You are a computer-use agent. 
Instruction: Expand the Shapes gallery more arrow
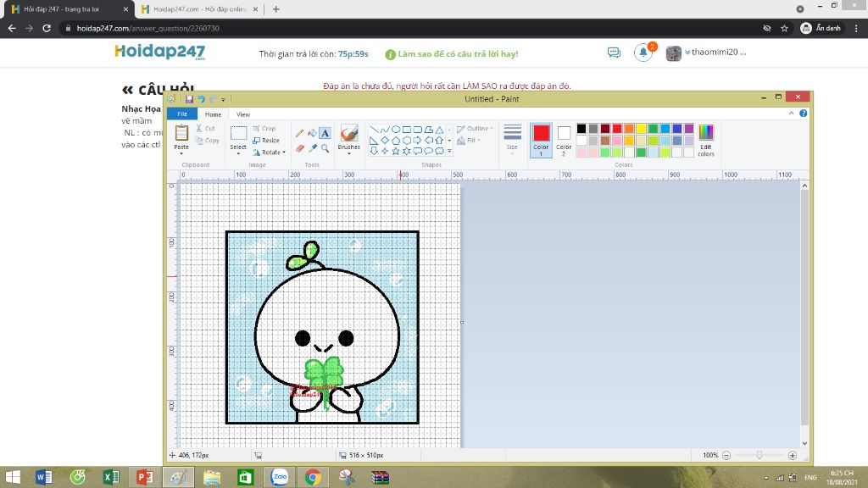coord(449,151)
